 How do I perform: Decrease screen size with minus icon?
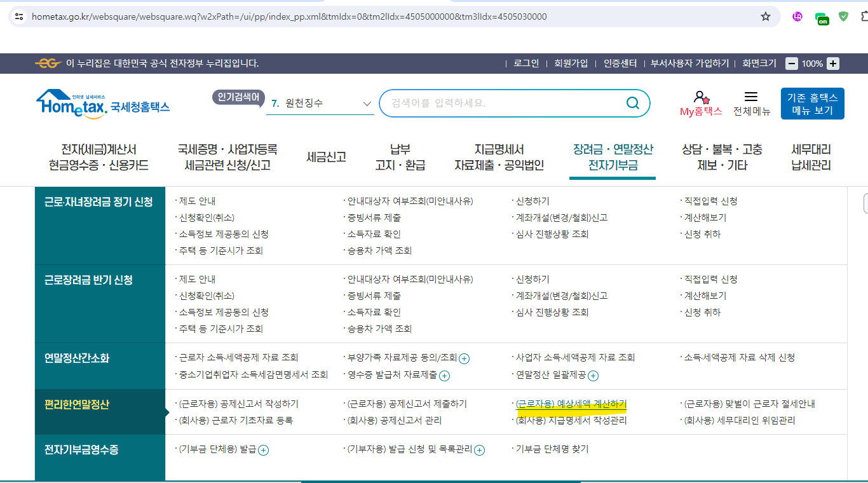792,64
